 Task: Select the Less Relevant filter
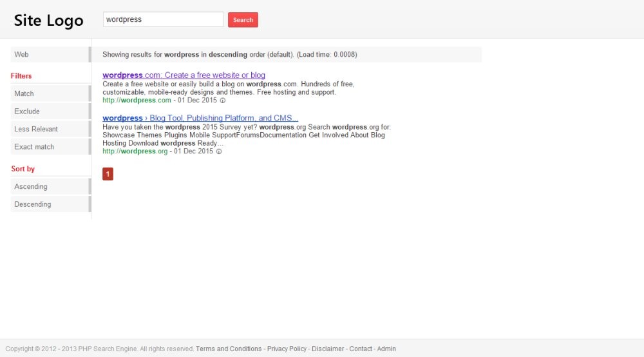coord(50,129)
